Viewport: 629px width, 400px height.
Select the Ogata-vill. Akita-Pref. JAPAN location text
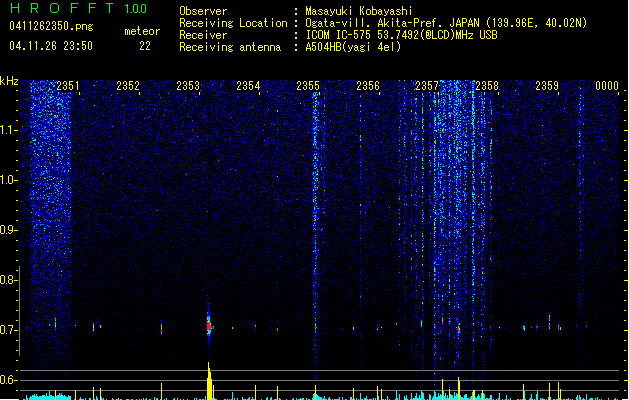coord(446,23)
